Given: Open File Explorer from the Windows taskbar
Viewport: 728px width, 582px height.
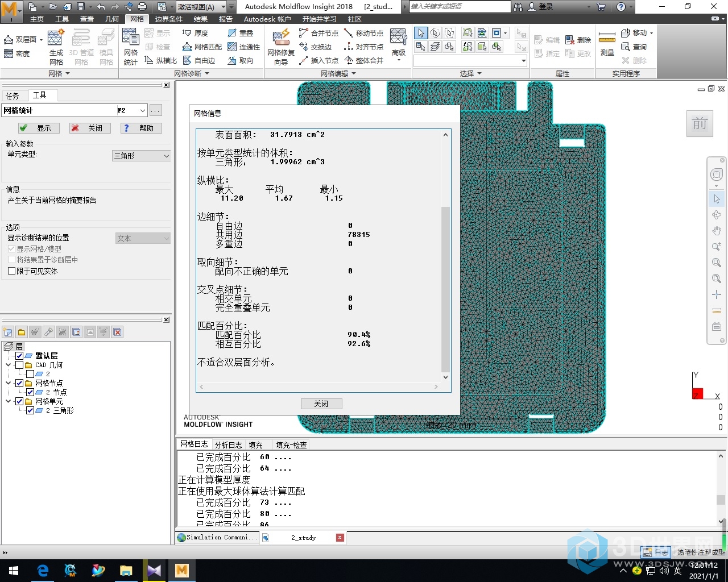Looking at the screenshot, I should pos(126,570).
